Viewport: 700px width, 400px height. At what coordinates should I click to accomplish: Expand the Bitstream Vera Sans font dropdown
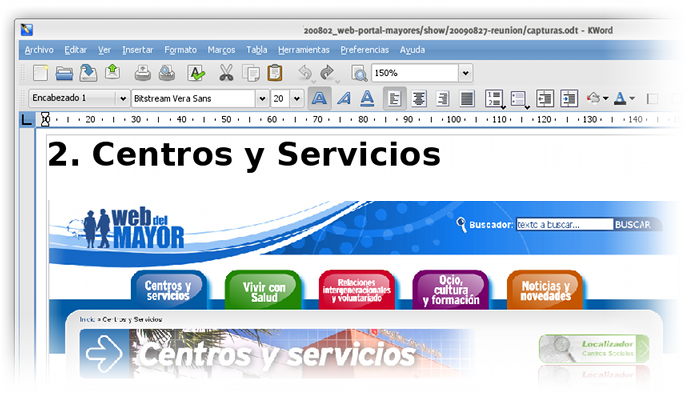coord(262,98)
